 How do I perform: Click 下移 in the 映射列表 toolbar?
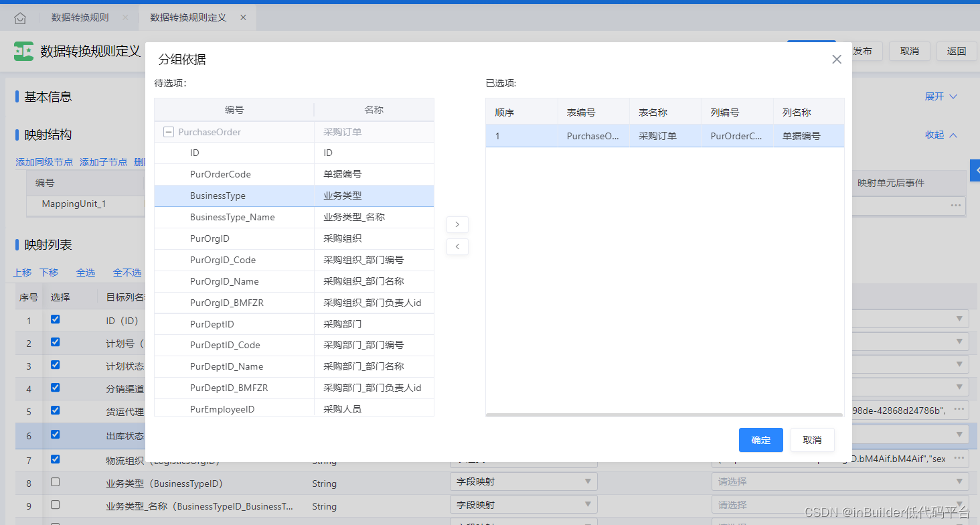[49, 273]
